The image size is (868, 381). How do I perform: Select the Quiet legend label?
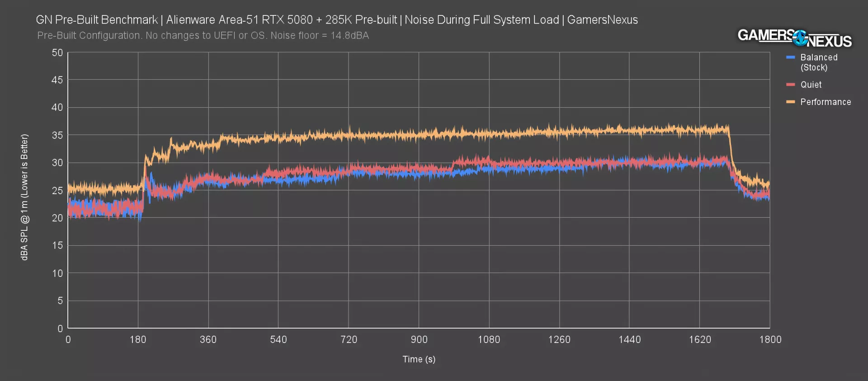811,85
